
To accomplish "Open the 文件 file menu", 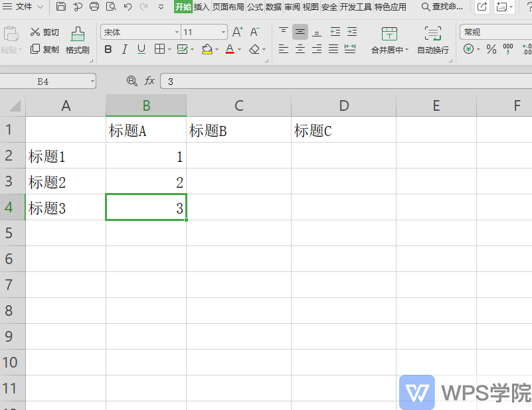I will 23,7.
